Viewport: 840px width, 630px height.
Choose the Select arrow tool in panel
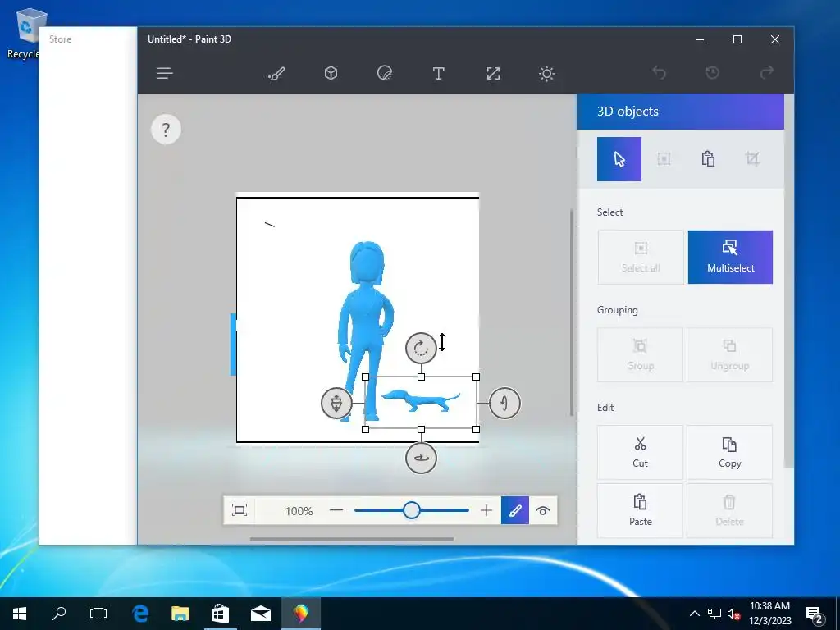619,159
